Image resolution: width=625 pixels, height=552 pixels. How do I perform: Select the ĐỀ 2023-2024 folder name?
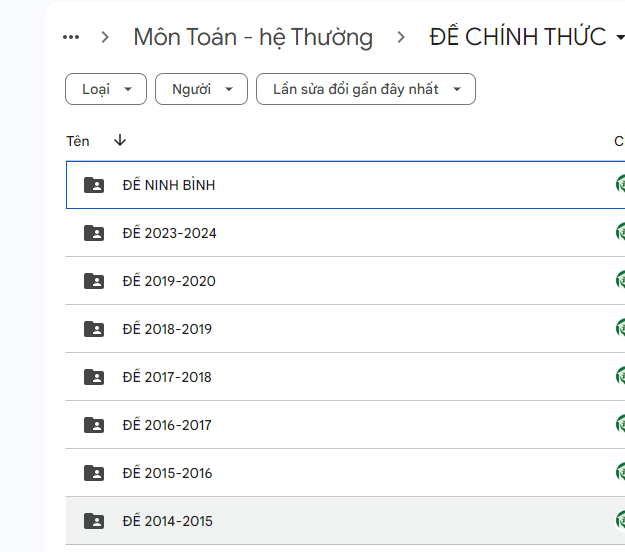click(169, 233)
